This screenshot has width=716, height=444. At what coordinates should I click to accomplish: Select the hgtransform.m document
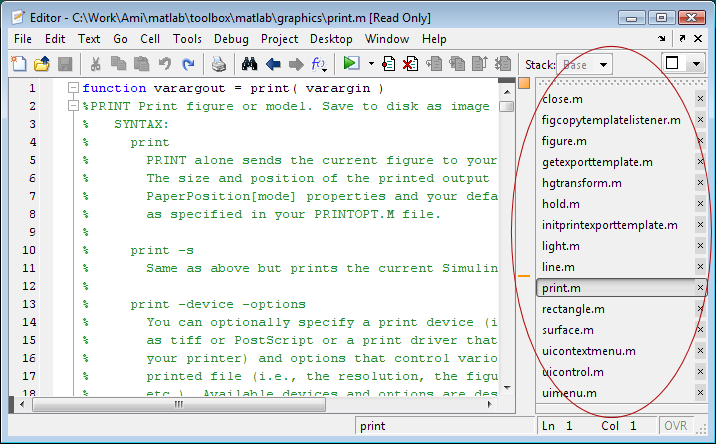click(x=581, y=183)
